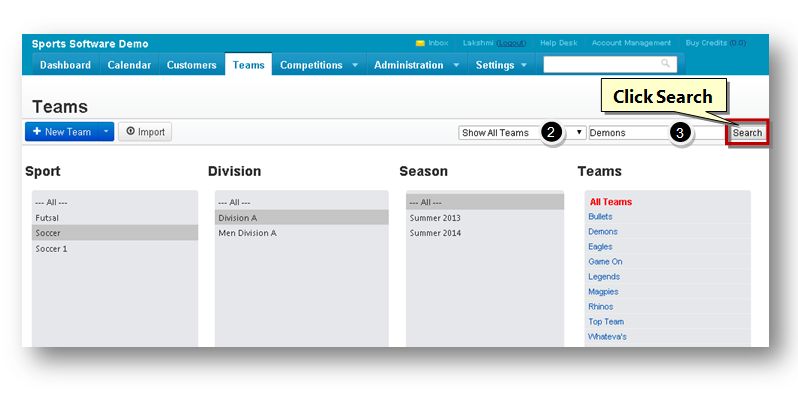Click the All Teams link
798x393 pixels.
pyautogui.click(x=611, y=202)
